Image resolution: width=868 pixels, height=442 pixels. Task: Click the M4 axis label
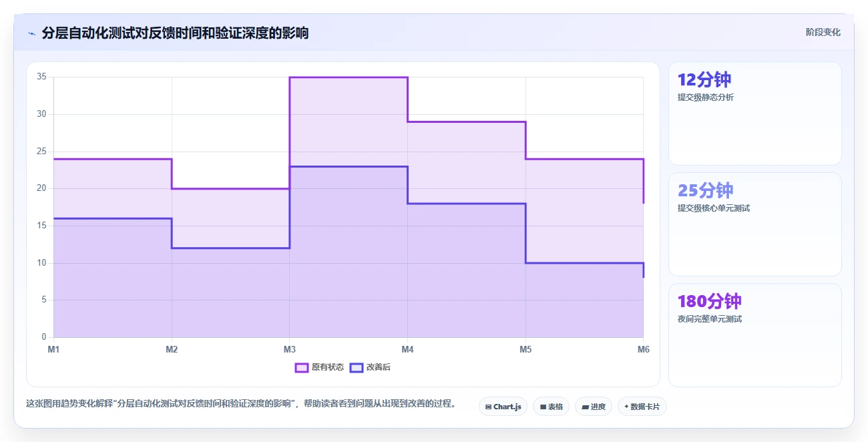click(x=407, y=349)
